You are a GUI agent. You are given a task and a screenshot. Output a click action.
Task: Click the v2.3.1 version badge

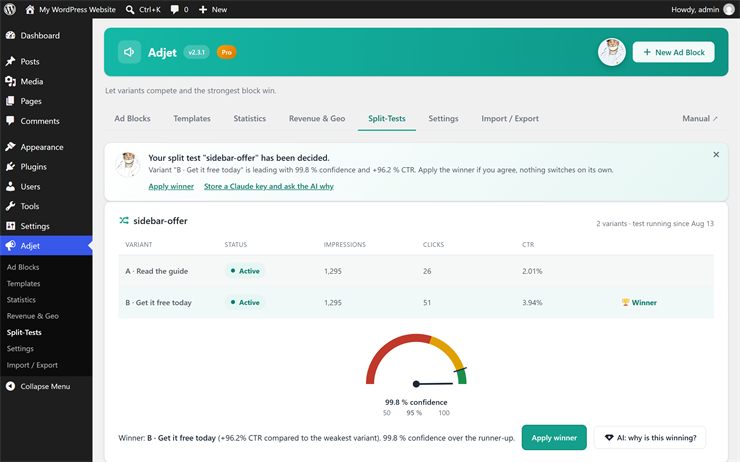[196, 52]
